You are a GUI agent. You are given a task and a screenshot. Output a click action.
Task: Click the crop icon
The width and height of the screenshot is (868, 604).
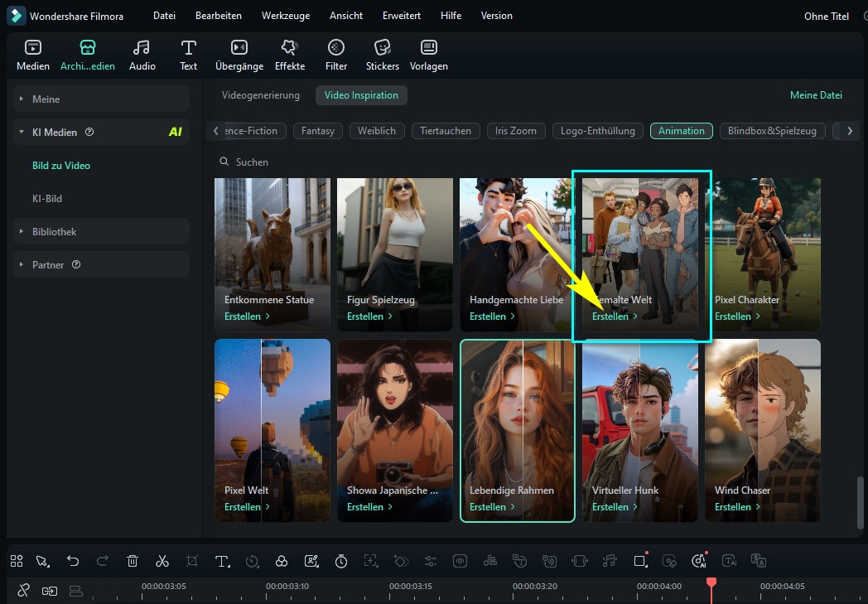[192, 561]
